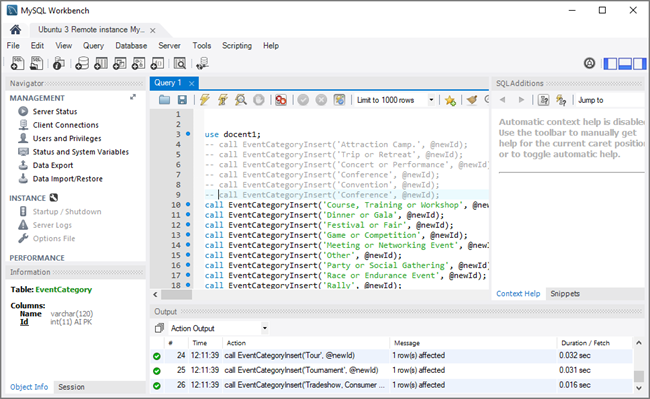This screenshot has width=650, height=399.
Task: Execute the whole SQL script
Action: pos(204,100)
